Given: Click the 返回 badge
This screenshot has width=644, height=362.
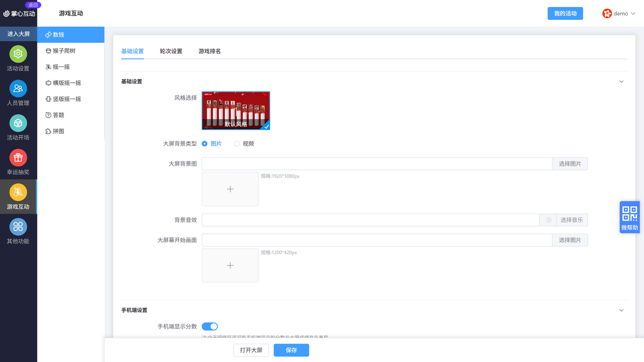Looking at the screenshot, I should (33, 5).
